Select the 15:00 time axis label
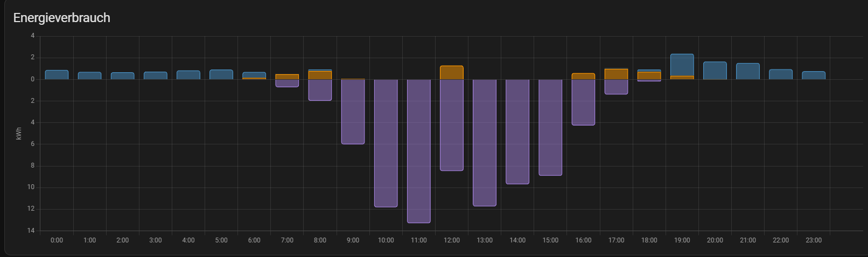This screenshot has width=868, height=257. pos(550,240)
